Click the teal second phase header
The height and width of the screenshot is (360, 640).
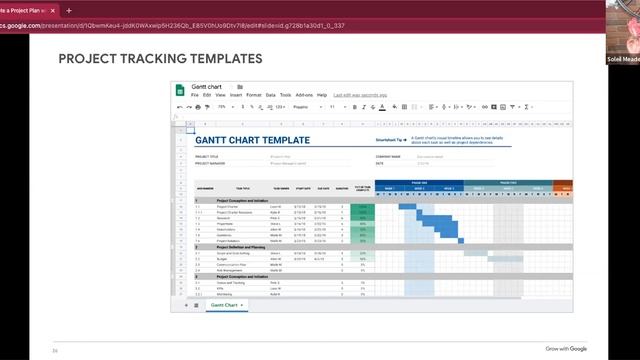pos(508,182)
